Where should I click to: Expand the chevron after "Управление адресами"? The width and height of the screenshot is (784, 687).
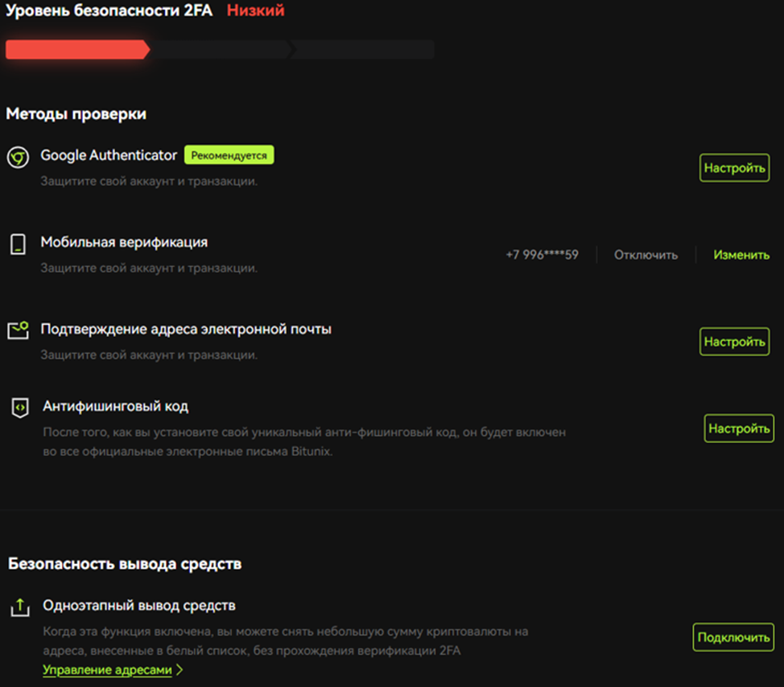click(x=181, y=669)
